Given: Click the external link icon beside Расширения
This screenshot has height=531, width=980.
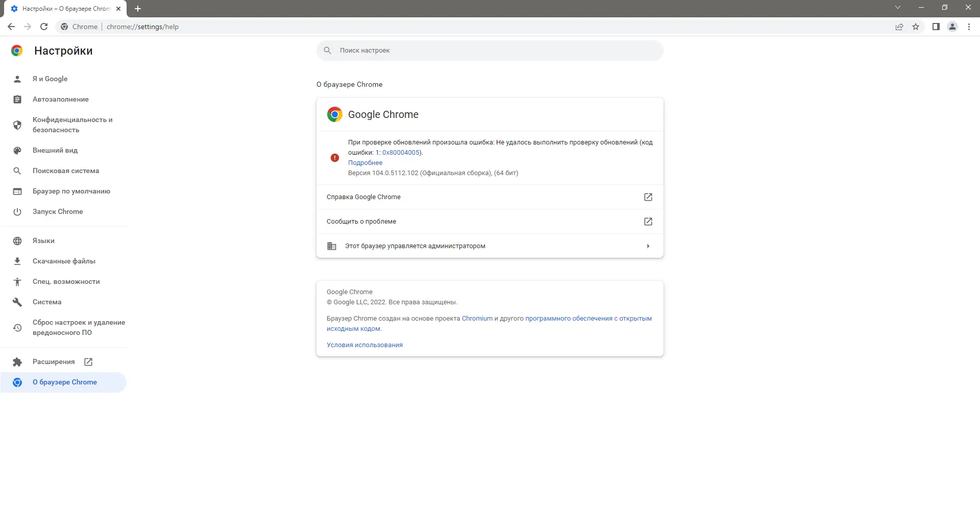Looking at the screenshot, I should pyautogui.click(x=88, y=362).
